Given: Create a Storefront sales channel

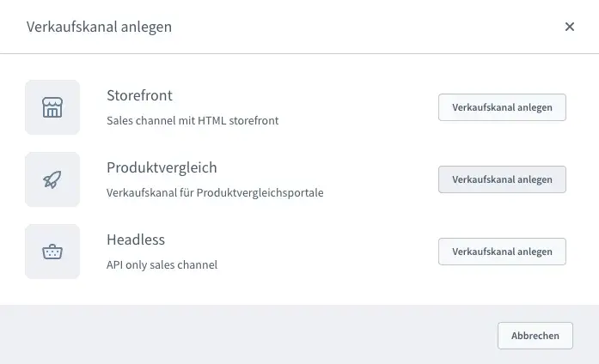Looking at the screenshot, I should [x=502, y=107].
